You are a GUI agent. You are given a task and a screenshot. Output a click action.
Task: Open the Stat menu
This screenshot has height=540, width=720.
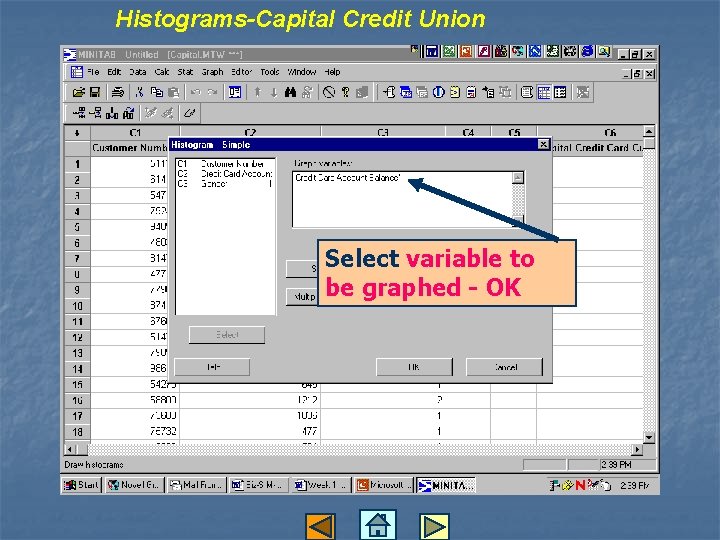[185, 72]
